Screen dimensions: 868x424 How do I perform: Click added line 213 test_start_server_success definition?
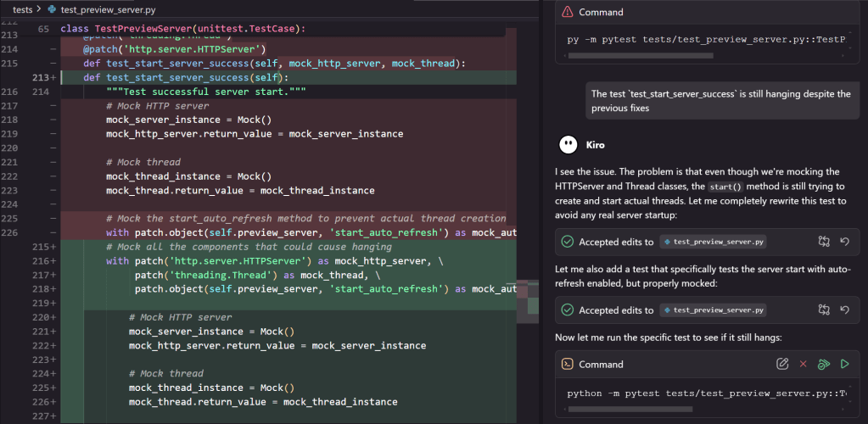pos(185,77)
